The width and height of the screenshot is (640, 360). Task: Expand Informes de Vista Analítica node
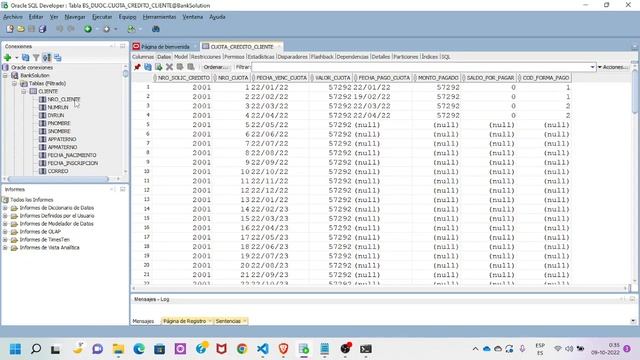point(5,248)
